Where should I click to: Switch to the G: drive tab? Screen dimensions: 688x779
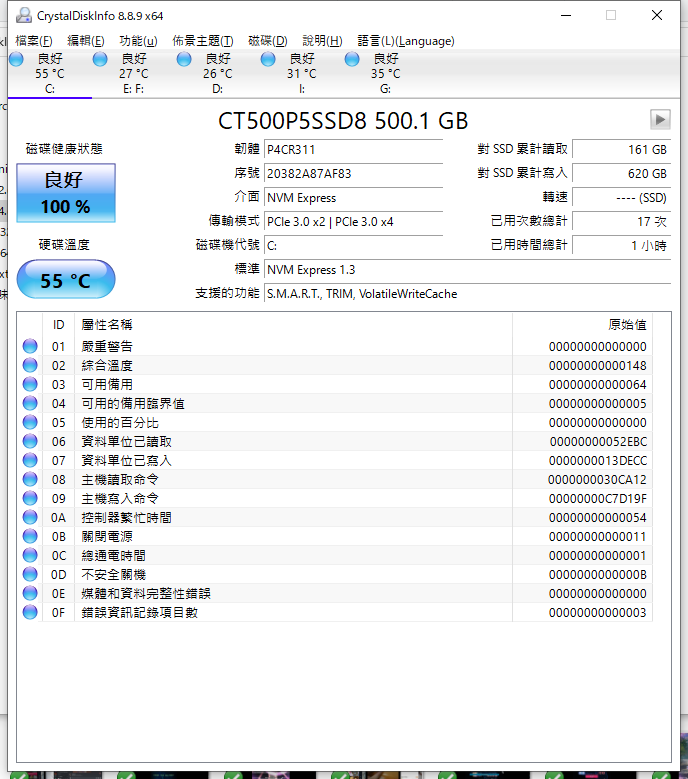(385, 74)
